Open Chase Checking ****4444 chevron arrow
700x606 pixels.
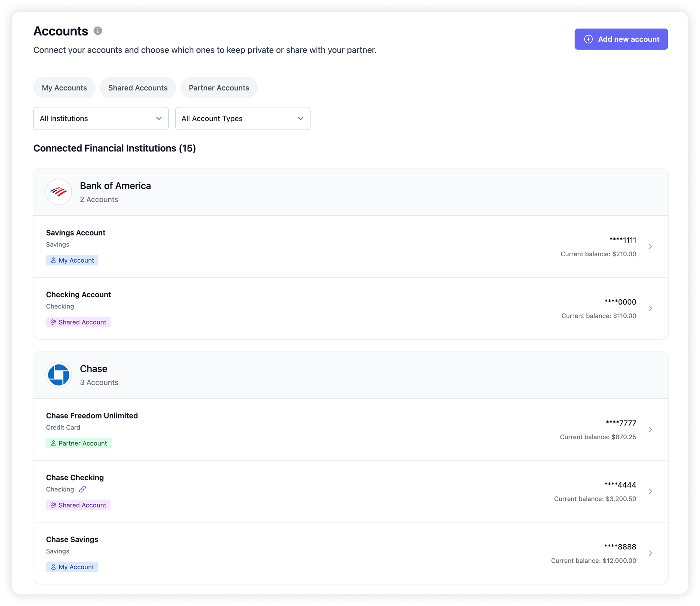tap(650, 491)
